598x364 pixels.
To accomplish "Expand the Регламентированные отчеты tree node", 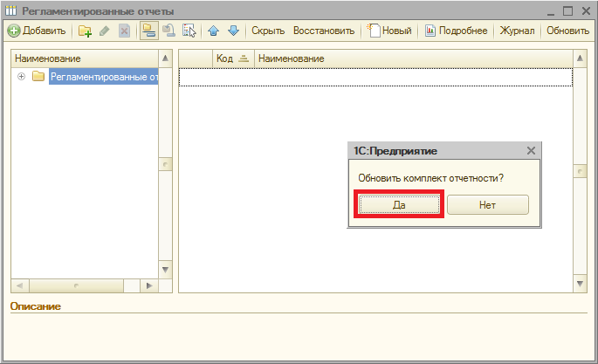I will [22, 76].
